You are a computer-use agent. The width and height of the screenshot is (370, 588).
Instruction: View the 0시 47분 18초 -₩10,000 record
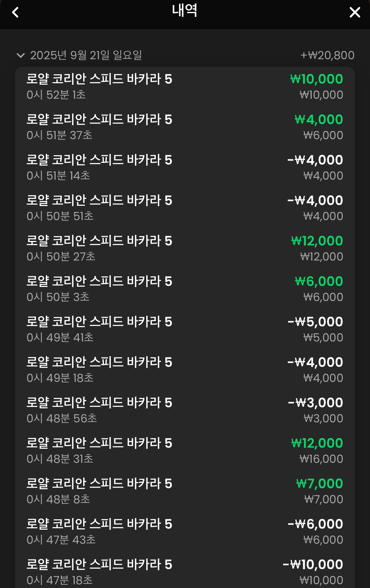point(185,571)
